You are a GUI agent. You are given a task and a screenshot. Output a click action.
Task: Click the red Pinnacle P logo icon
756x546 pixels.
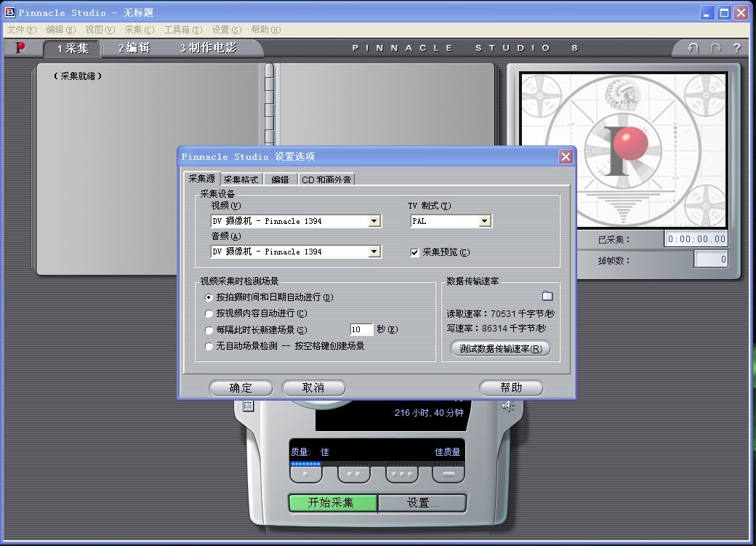(20, 48)
